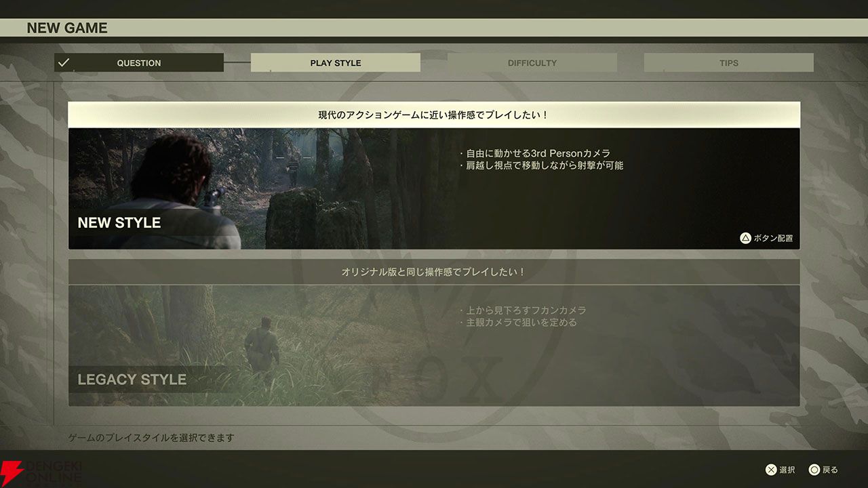
Task: Click the NEW GAME title text
Action: point(67,28)
